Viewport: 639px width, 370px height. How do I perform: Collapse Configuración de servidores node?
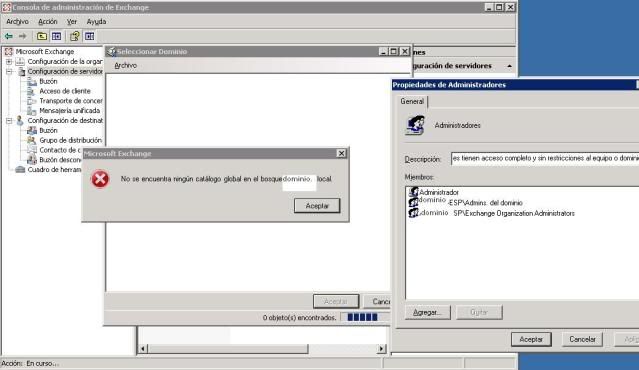[9, 71]
